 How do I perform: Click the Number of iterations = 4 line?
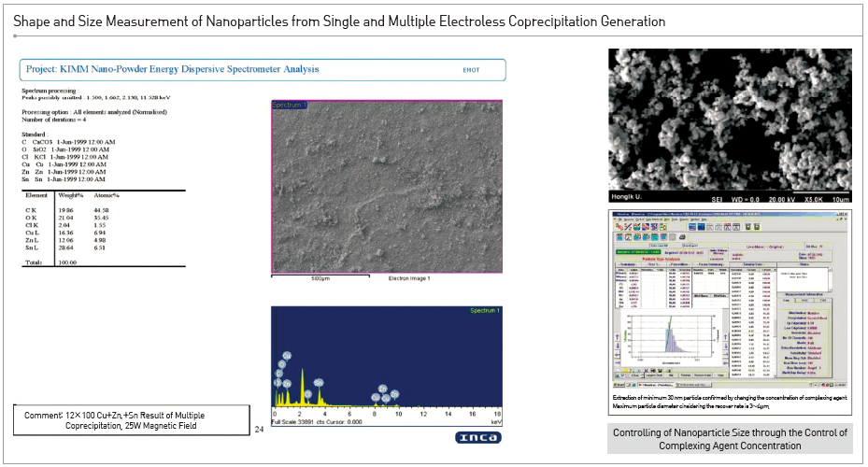point(53,120)
